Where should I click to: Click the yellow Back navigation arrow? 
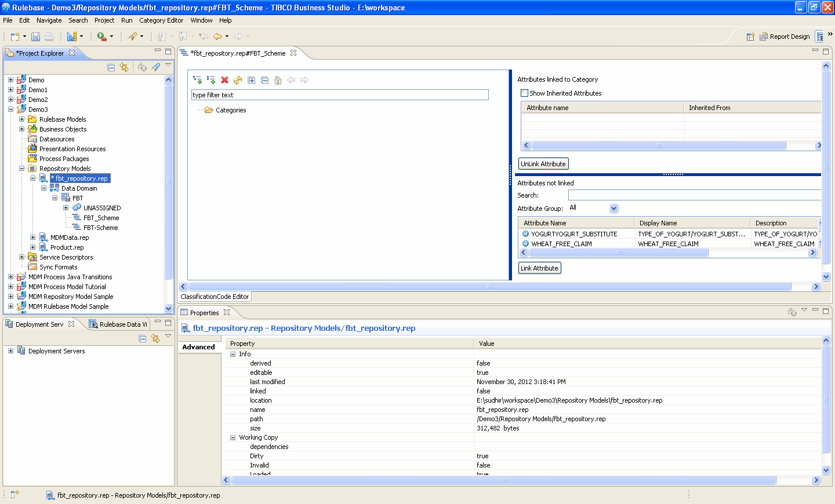tap(217, 36)
